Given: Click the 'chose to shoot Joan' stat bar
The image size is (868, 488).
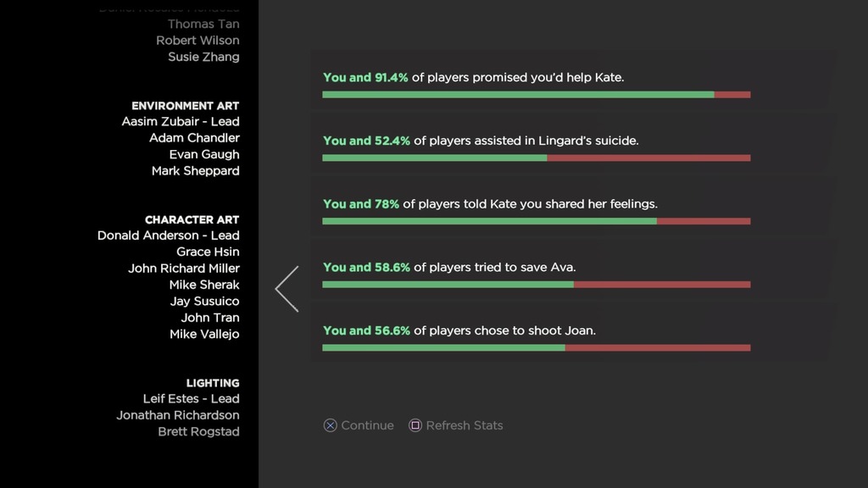Looking at the screenshot, I should tap(536, 347).
